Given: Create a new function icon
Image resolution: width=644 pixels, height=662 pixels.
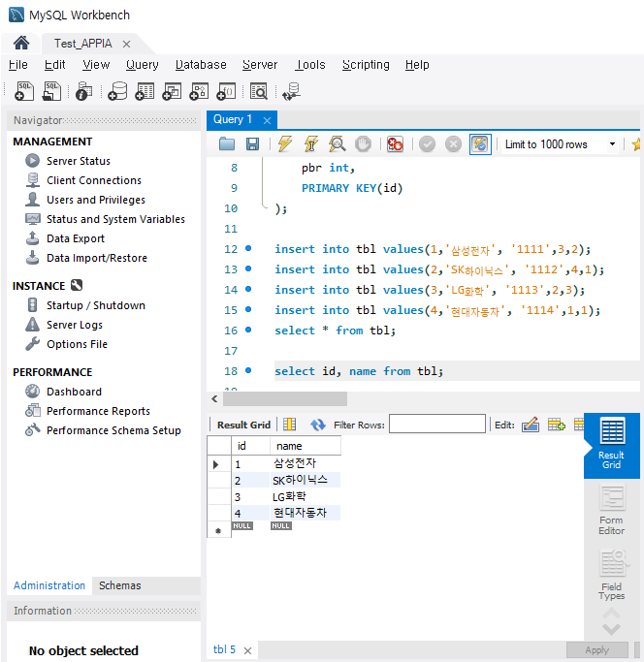Looking at the screenshot, I should click(226, 91).
